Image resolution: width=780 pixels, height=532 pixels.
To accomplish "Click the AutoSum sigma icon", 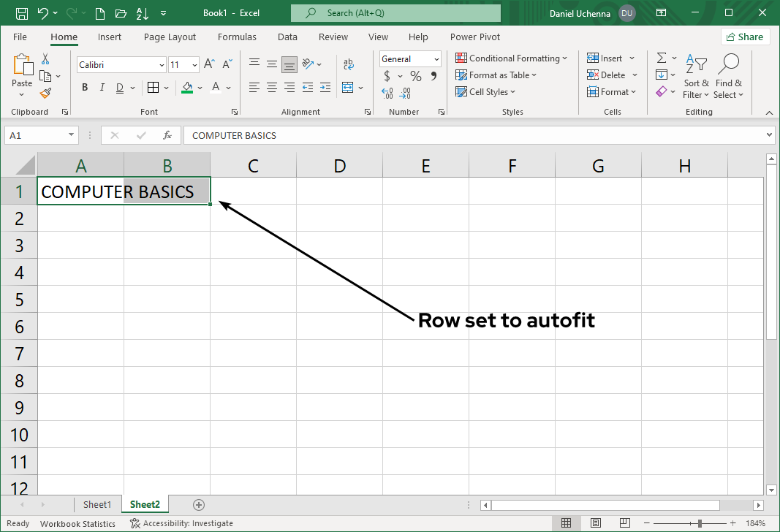I will 662,58.
